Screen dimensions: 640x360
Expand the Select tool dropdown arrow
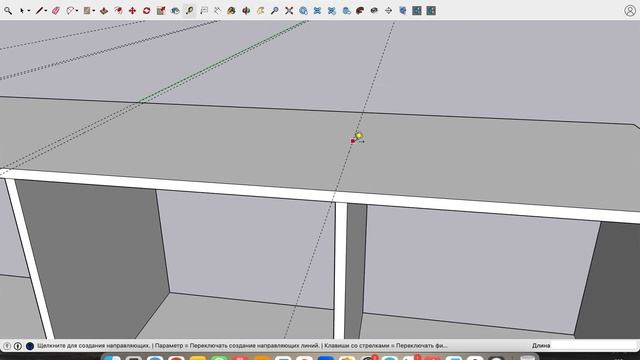coord(29,11)
